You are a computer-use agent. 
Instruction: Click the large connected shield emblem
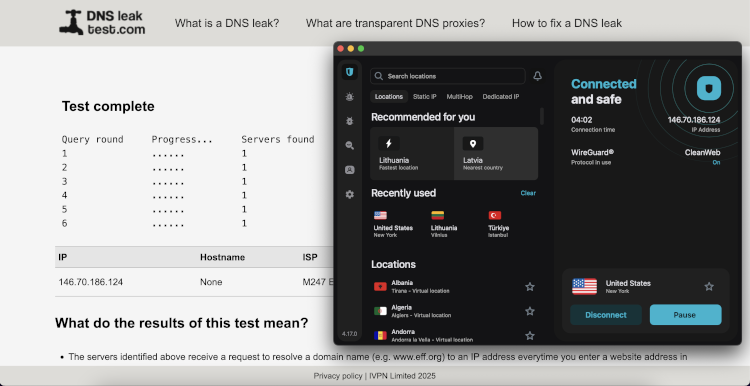pyautogui.click(x=708, y=88)
